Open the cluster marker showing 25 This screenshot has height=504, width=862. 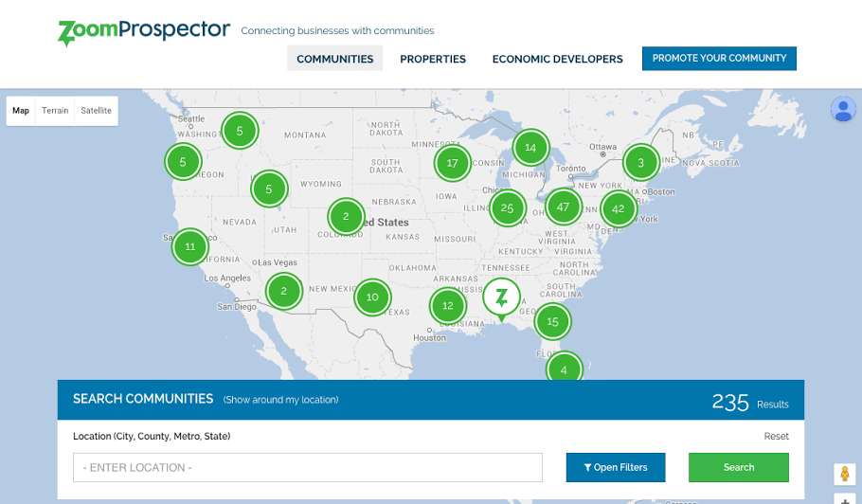pos(507,208)
